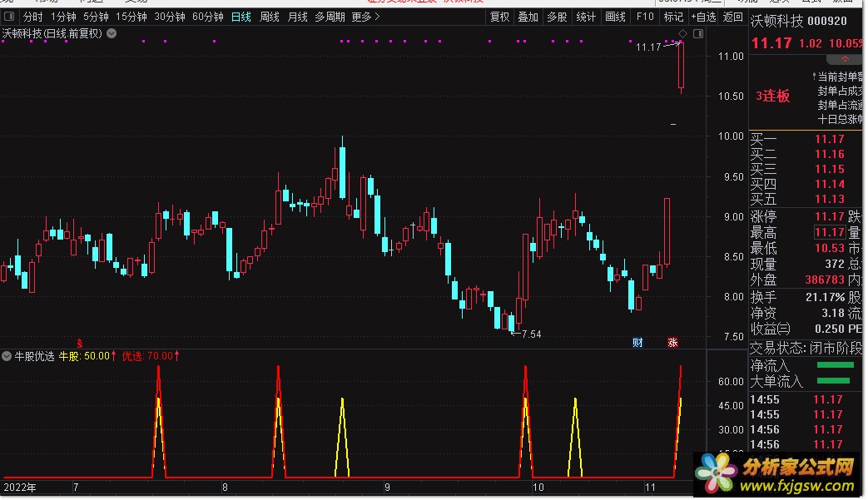Click the blue 财 marker on the chart

click(637, 343)
